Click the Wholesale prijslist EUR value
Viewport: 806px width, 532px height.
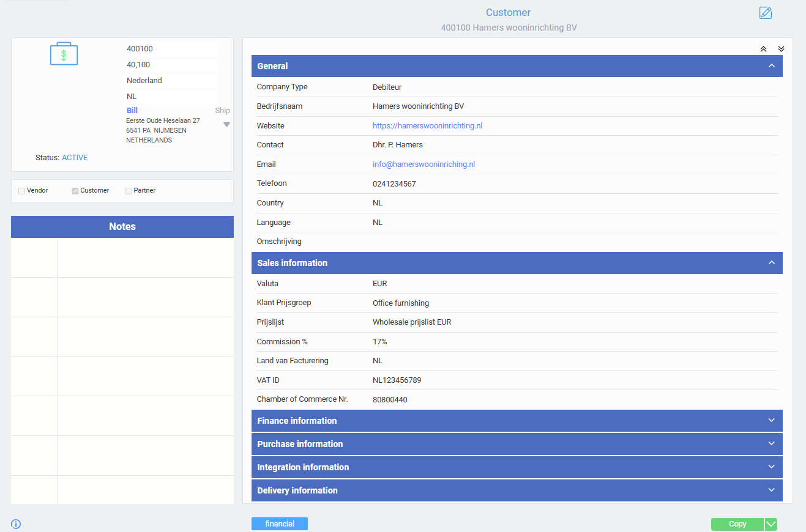412,322
